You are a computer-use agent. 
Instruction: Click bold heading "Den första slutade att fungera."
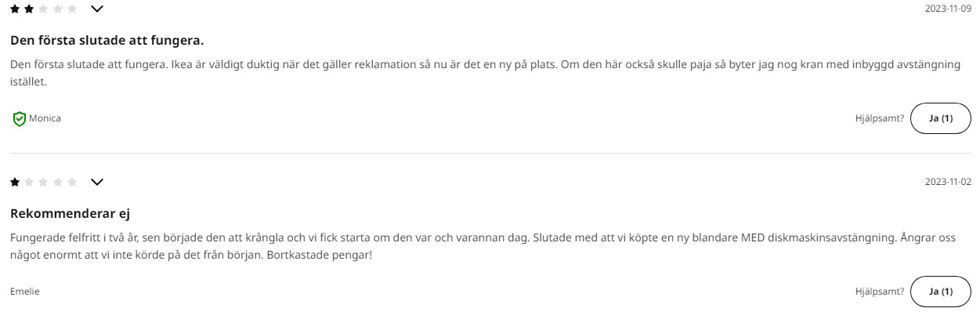[x=108, y=40]
